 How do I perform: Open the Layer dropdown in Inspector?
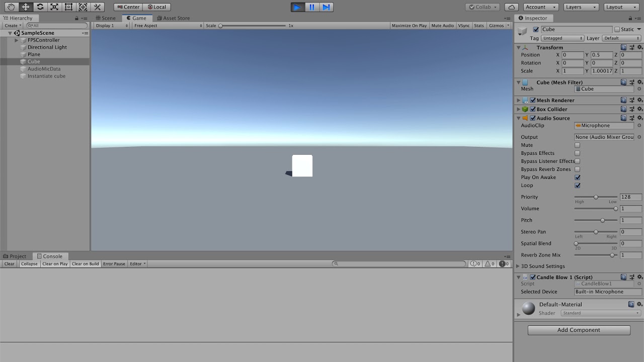tap(621, 38)
